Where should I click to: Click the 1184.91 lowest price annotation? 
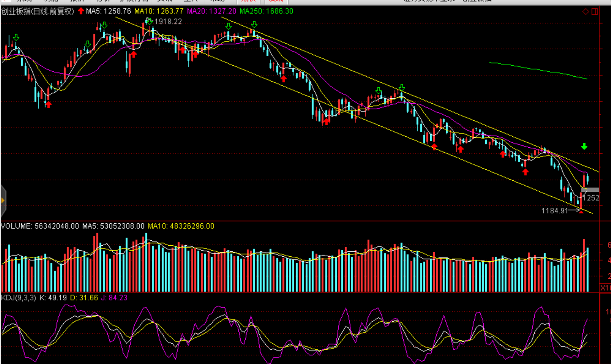point(555,211)
